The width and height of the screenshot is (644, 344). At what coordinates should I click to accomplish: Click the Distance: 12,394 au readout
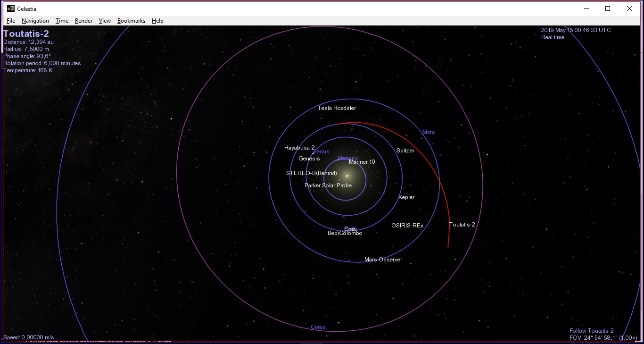coord(28,42)
